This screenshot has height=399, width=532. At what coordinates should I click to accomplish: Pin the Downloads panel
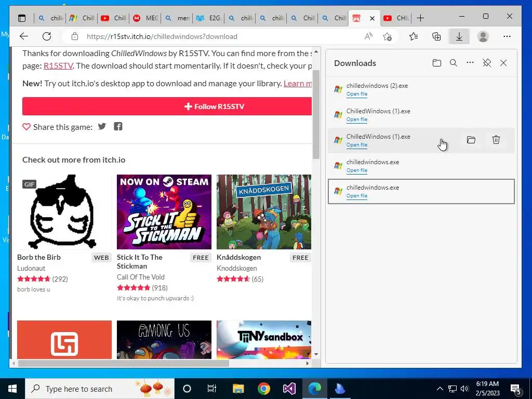click(x=487, y=63)
